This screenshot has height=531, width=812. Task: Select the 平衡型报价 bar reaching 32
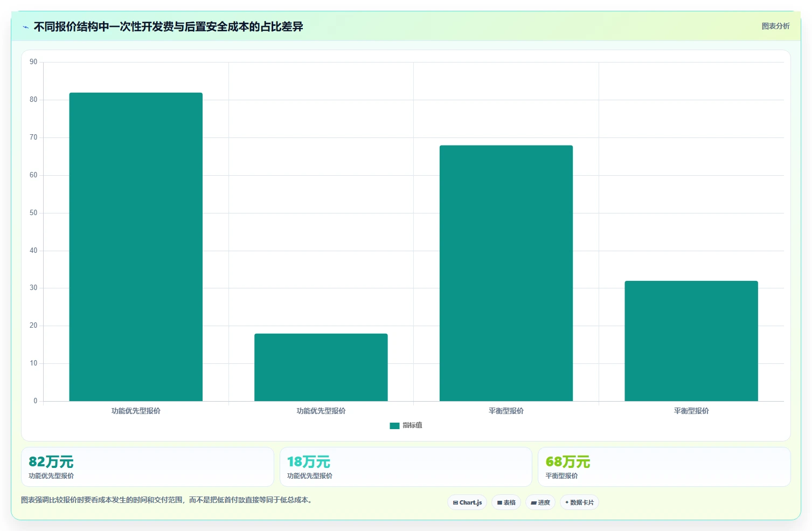(691, 341)
